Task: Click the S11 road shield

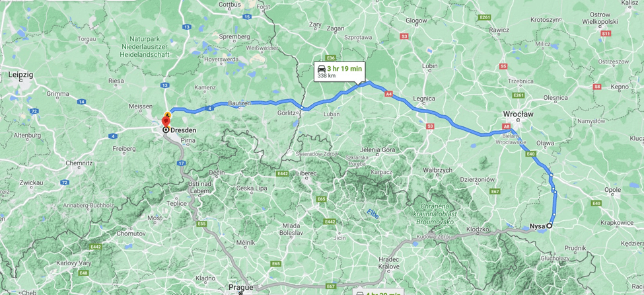Action: [604, 33]
